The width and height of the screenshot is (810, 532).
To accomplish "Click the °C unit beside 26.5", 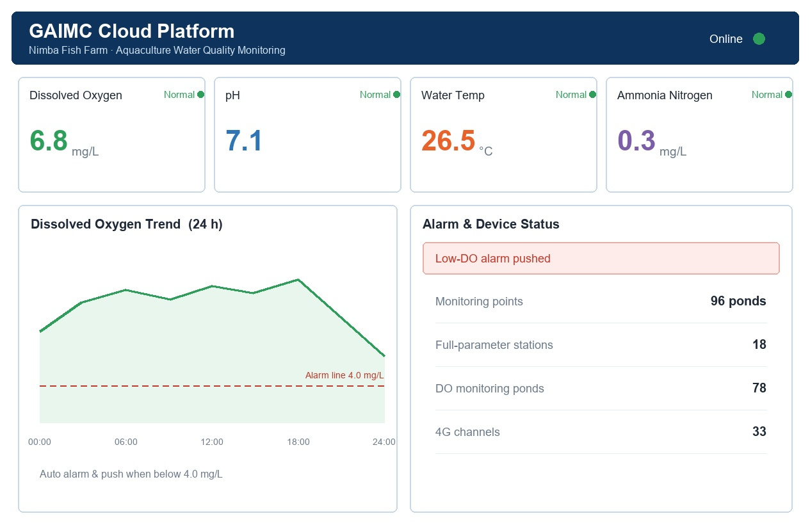I will [x=486, y=152].
